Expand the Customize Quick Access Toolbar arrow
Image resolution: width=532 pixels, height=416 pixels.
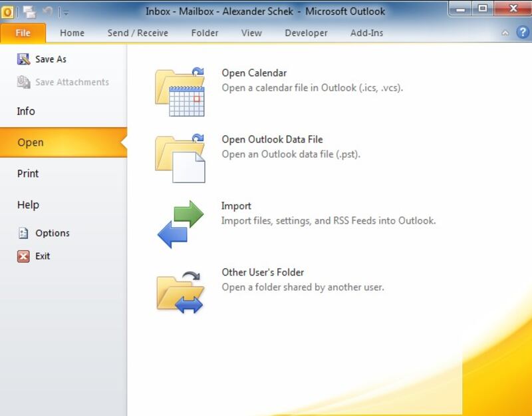click(65, 12)
